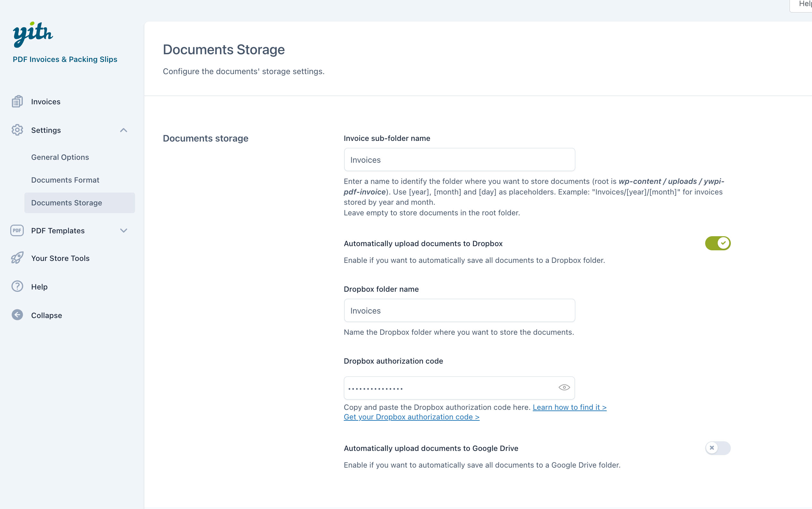The width and height of the screenshot is (812, 509).
Task: Open the 'Learn how to find it' link
Action: [x=569, y=407]
